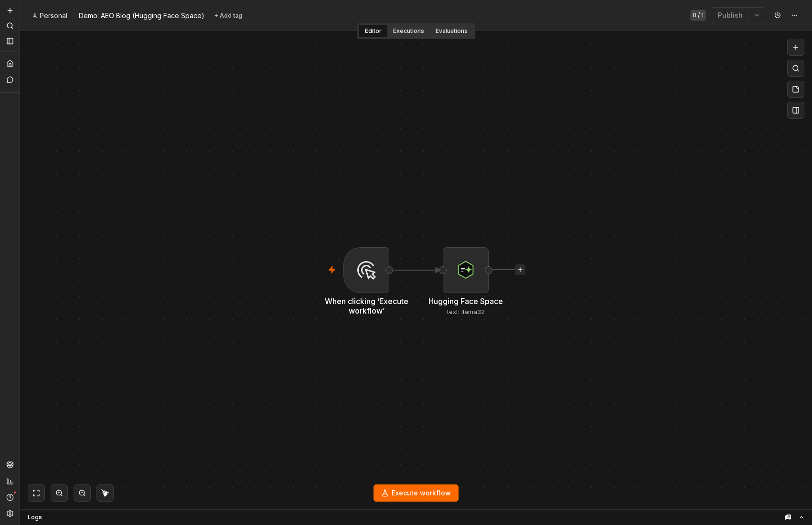812x525 pixels.
Task: Click Add tag link
Action: click(x=228, y=16)
